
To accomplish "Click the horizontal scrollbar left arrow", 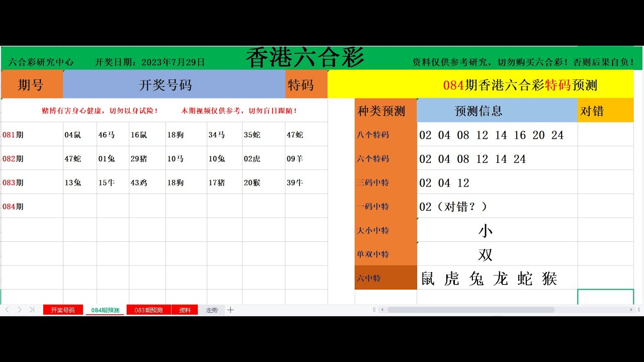I will click(x=382, y=310).
